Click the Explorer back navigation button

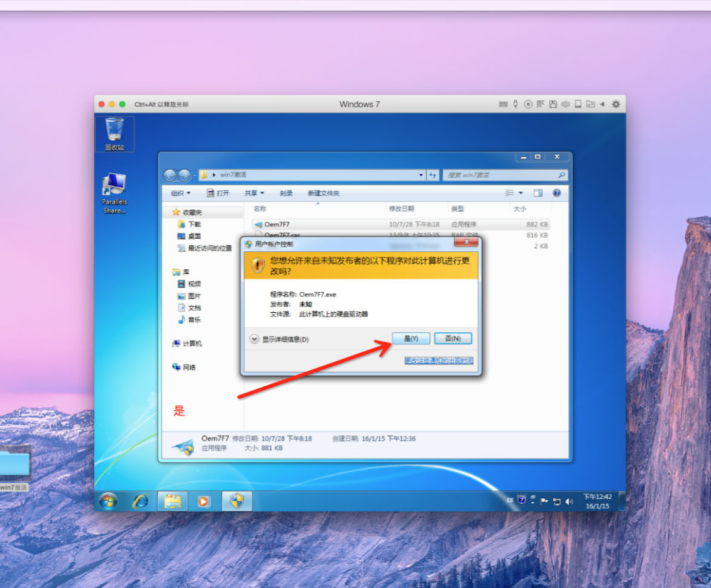[170, 175]
